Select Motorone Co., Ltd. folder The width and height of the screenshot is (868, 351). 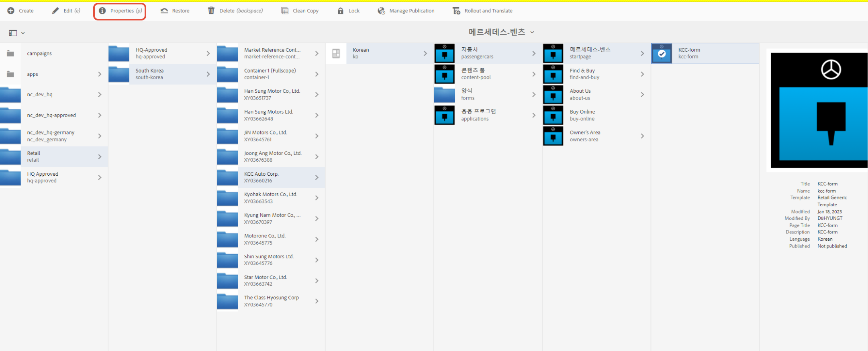pos(271,239)
